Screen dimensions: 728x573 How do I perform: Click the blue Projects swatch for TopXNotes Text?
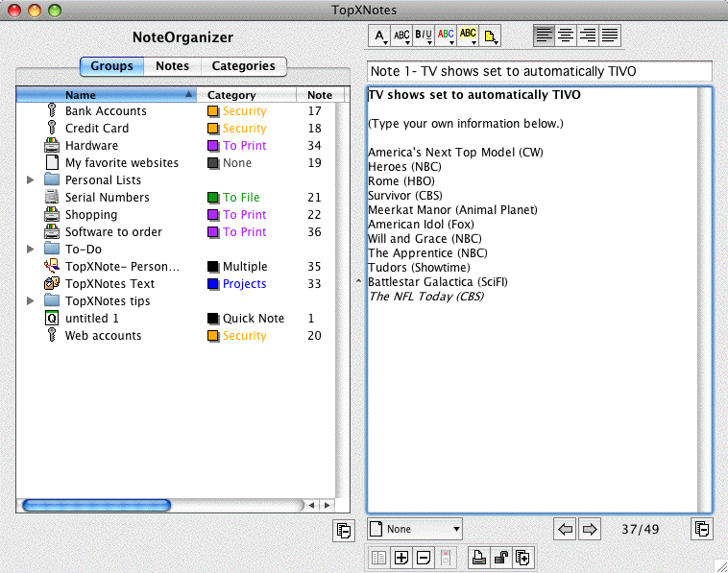pyautogui.click(x=213, y=284)
